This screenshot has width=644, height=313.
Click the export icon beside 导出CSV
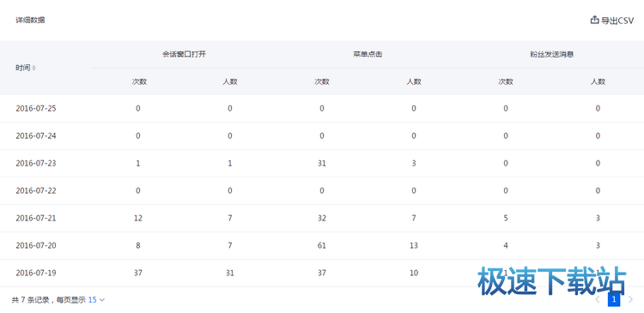(x=594, y=20)
